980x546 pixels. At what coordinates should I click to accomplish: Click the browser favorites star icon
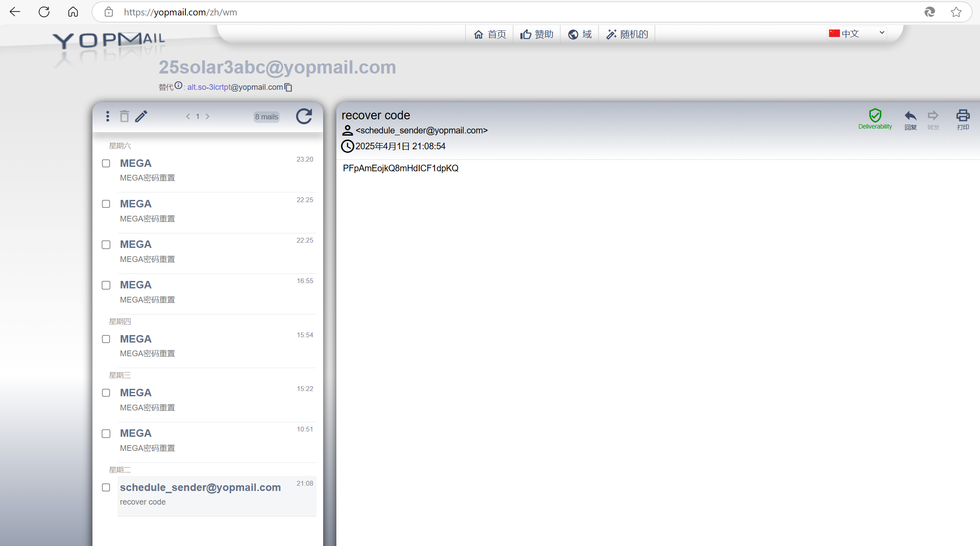pos(956,12)
